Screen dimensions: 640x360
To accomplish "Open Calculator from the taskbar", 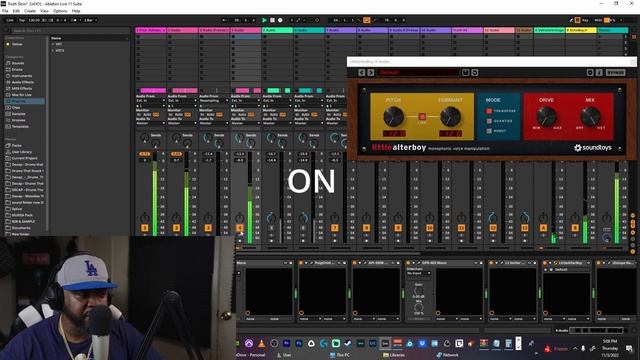I will pos(509,344).
